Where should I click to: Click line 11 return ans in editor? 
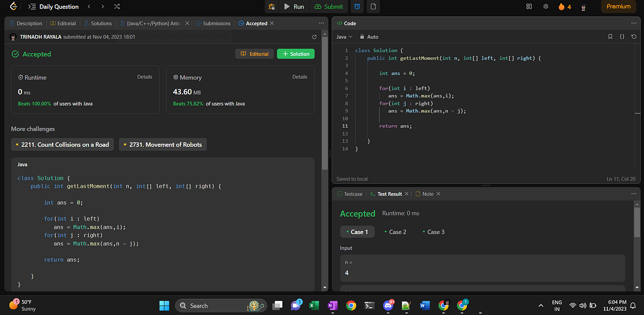(395, 126)
